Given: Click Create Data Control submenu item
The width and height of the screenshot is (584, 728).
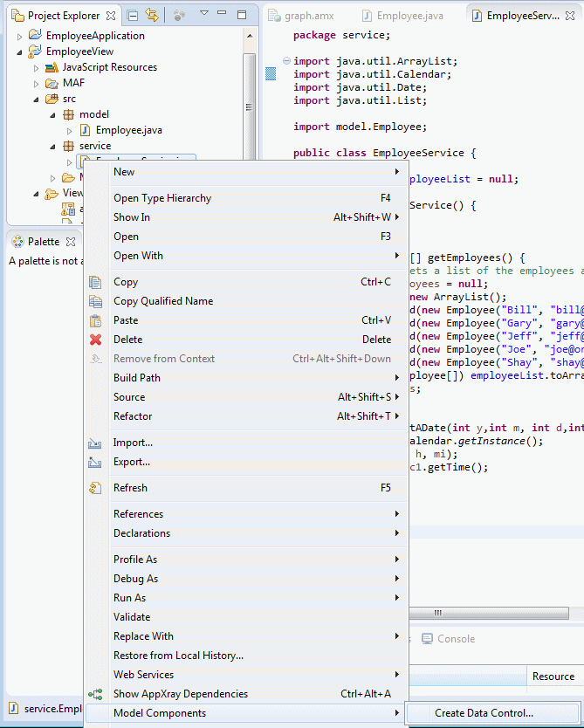Looking at the screenshot, I should click(x=493, y=713).
